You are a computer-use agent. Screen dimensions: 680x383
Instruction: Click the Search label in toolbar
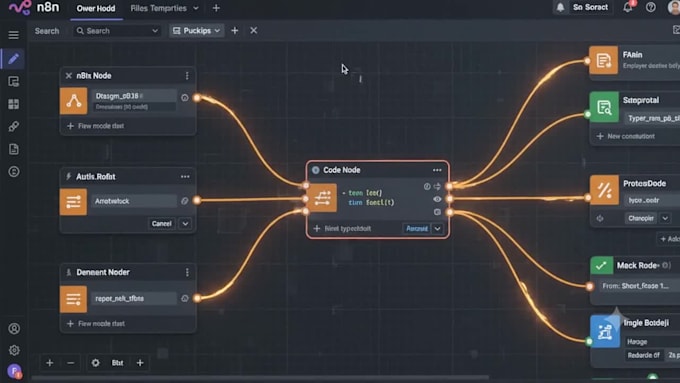pos(47,31)
